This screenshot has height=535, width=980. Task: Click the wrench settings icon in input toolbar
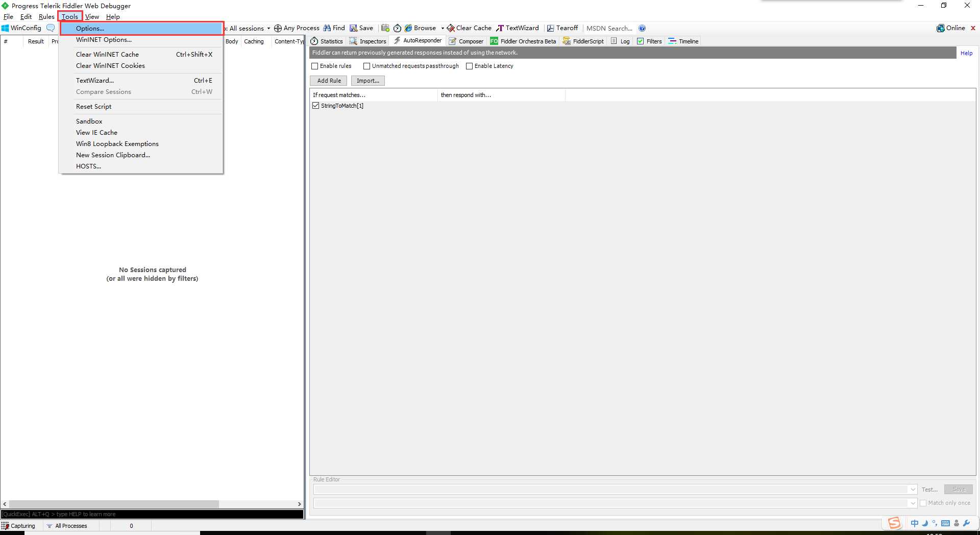tap(966, 523)
